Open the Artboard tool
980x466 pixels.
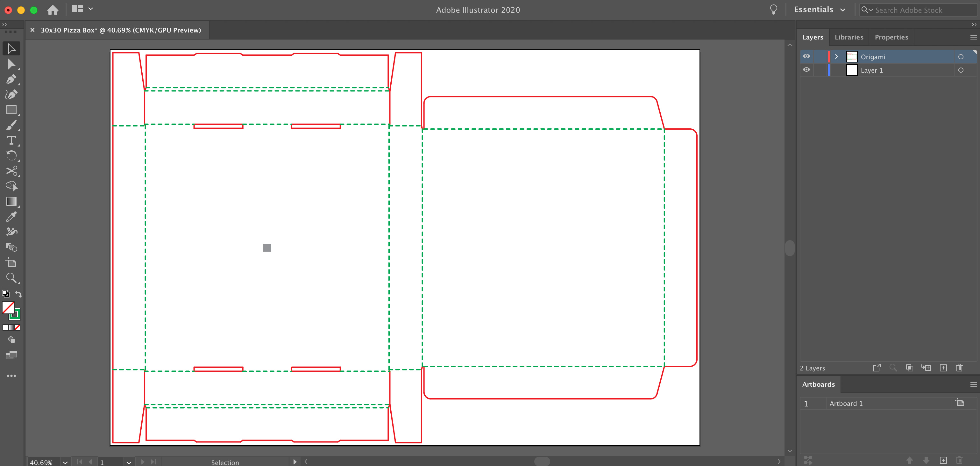pyautogui.click(x=11, y=262)
